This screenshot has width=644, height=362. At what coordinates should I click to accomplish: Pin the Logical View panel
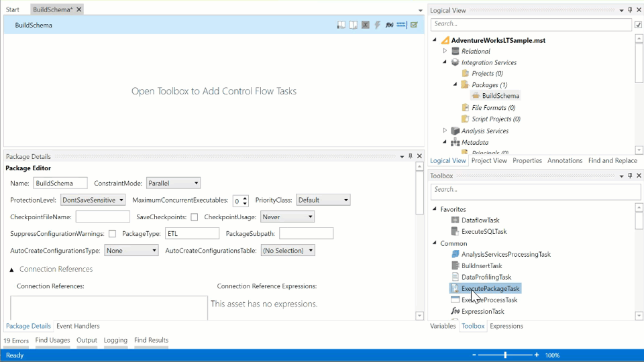coord(630,11)
